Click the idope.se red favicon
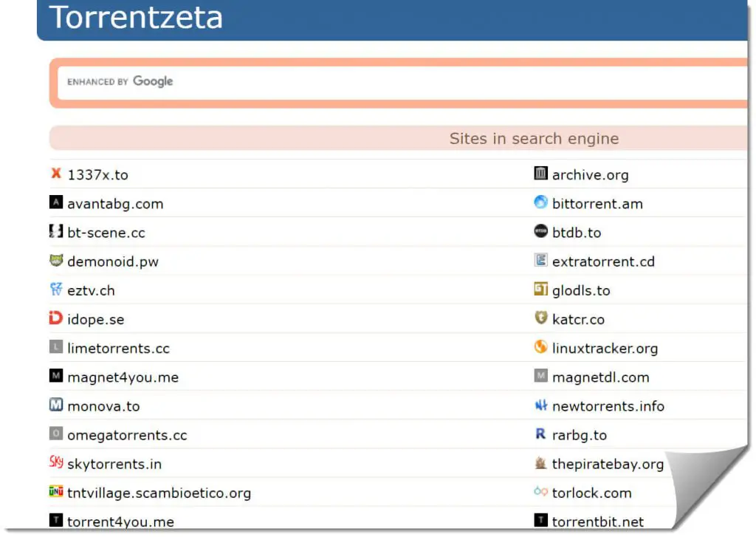Viewport: 756px width, 537px height. click(56, 319)
